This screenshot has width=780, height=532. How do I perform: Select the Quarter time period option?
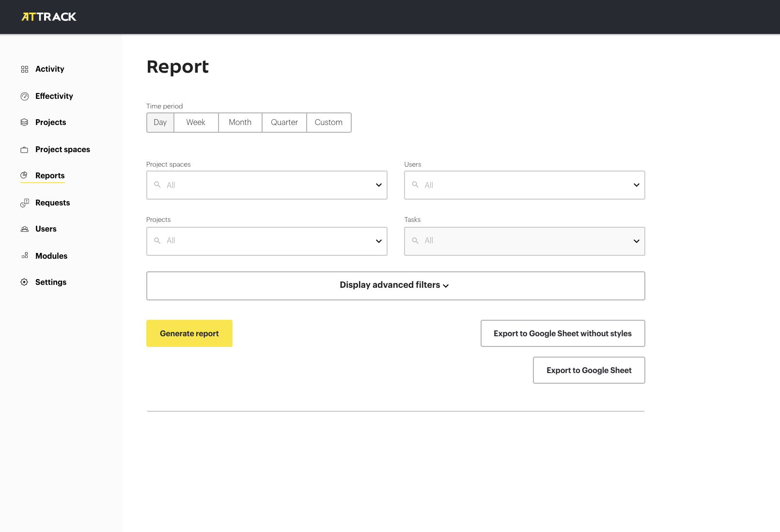[x=284, y=122]
